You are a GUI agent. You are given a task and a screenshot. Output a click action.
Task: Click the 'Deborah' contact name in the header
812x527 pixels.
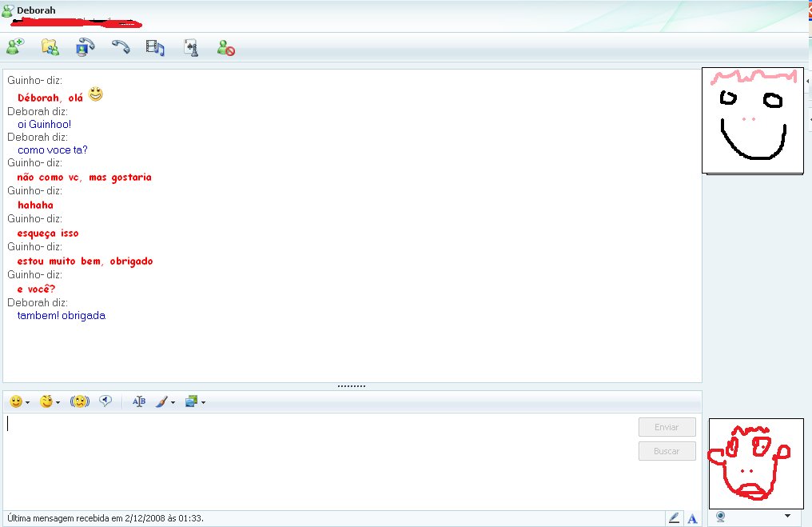(36, 10)
